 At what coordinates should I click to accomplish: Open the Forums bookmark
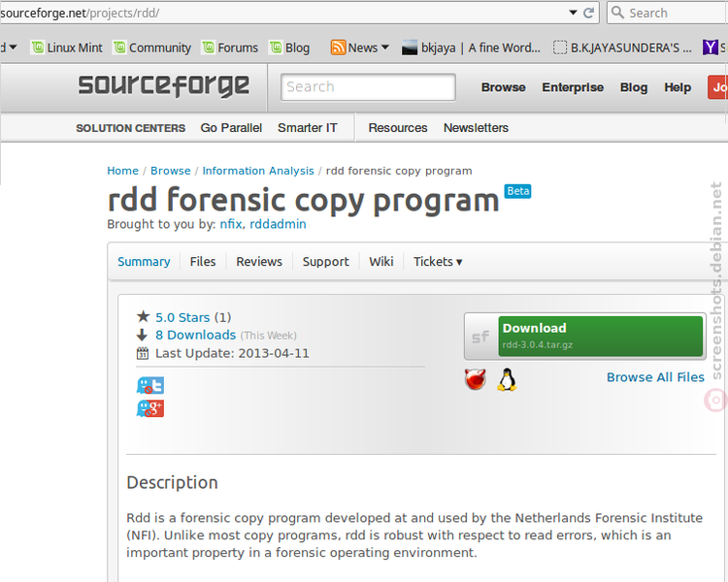click(230, 48)
